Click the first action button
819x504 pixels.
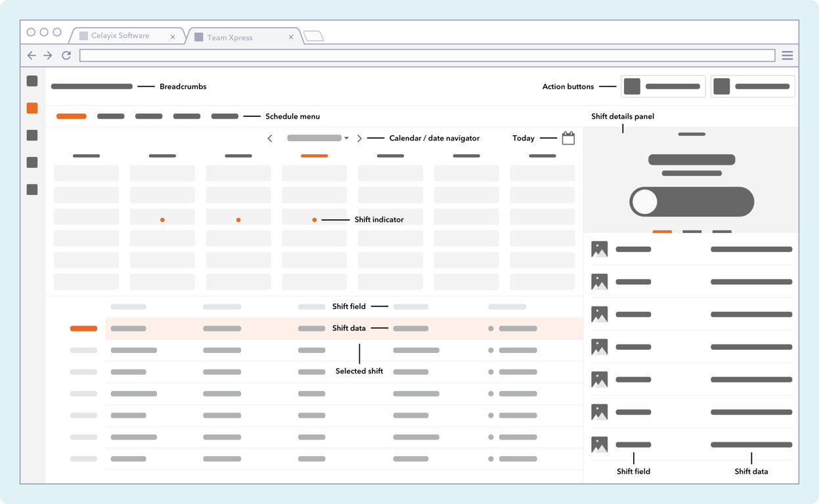(x=663, y=87)
